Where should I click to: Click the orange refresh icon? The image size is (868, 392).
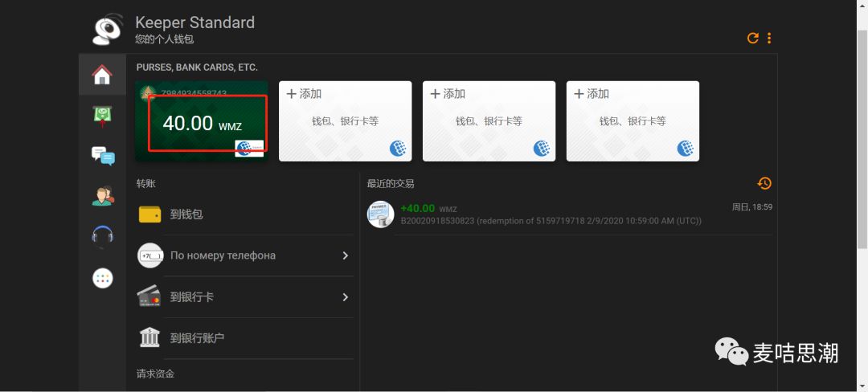(753, 38)
